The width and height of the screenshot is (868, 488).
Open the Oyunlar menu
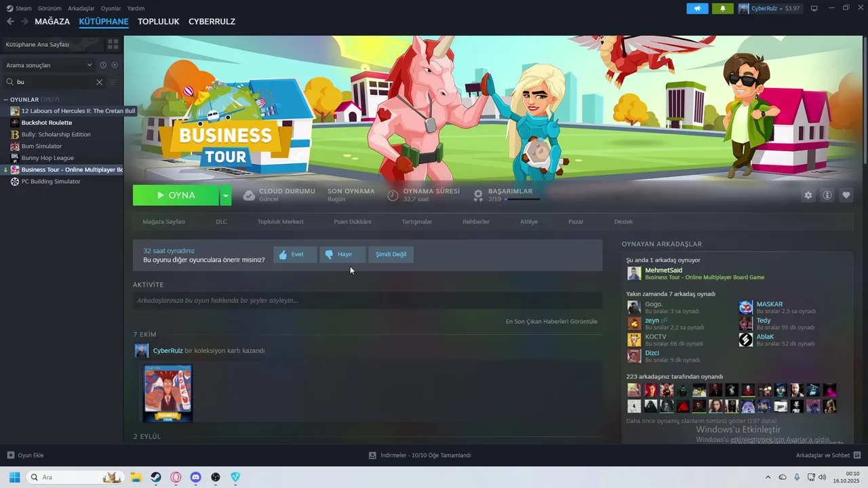(111, 8)
